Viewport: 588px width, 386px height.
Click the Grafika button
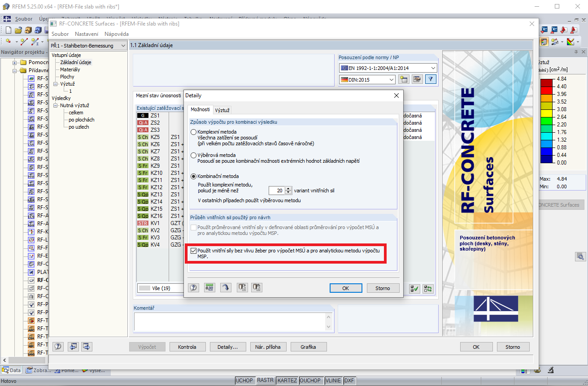click(308, 347)
